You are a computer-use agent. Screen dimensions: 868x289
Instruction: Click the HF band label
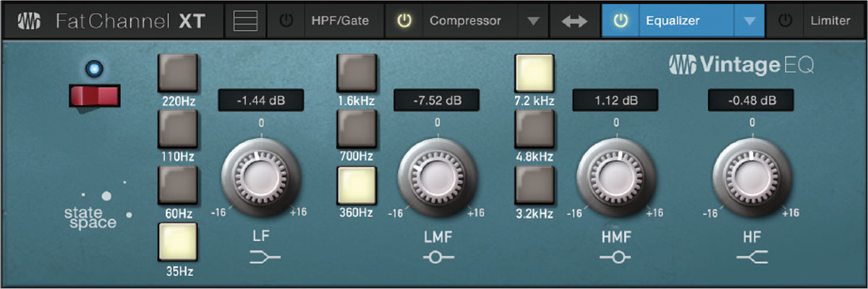pos(752,236)
